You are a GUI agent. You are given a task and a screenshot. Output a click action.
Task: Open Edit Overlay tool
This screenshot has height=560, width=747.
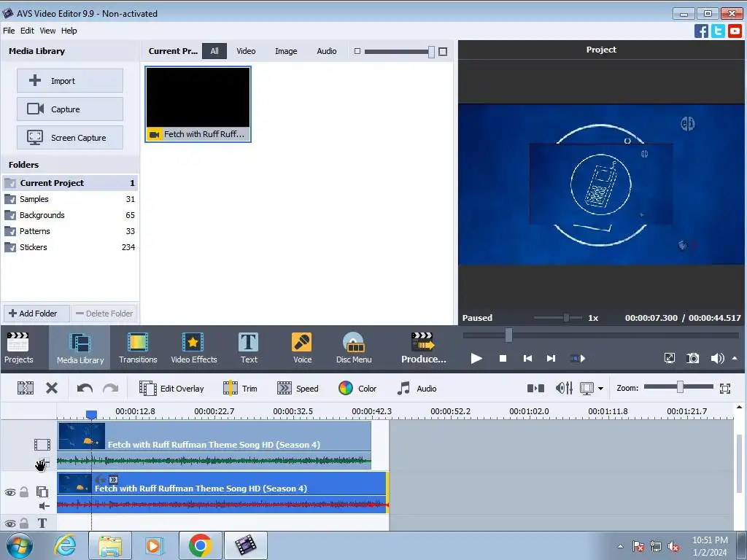point(171,389)
